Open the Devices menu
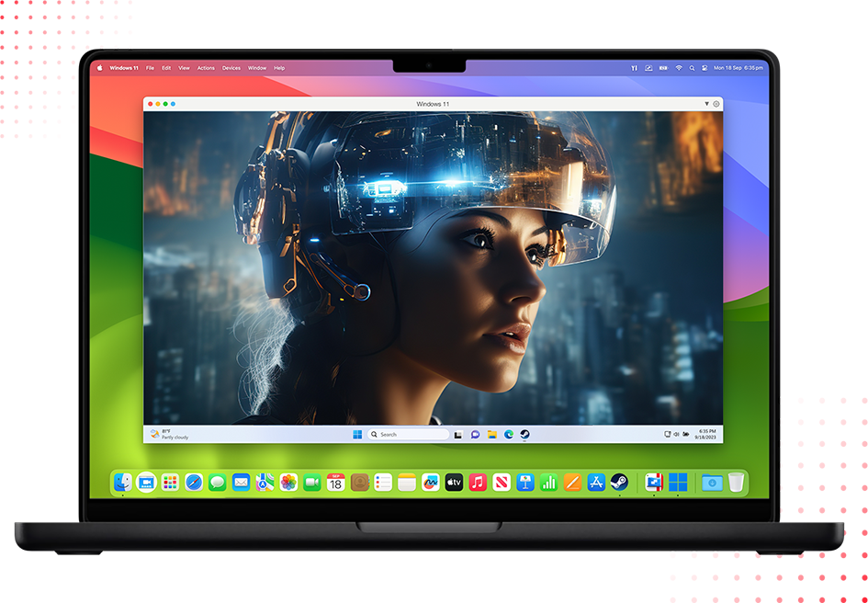This screenshot has width=868, height=603. 231,67
